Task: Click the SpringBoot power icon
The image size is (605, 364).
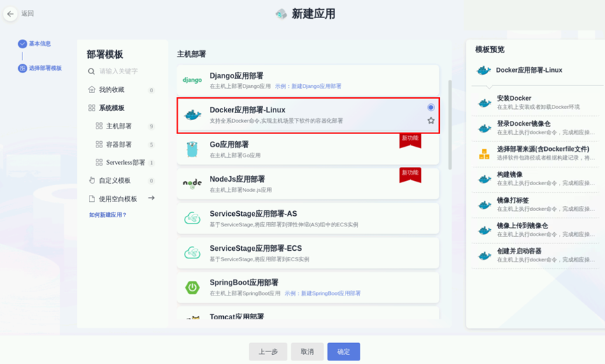Action: (x=192, y=287)
